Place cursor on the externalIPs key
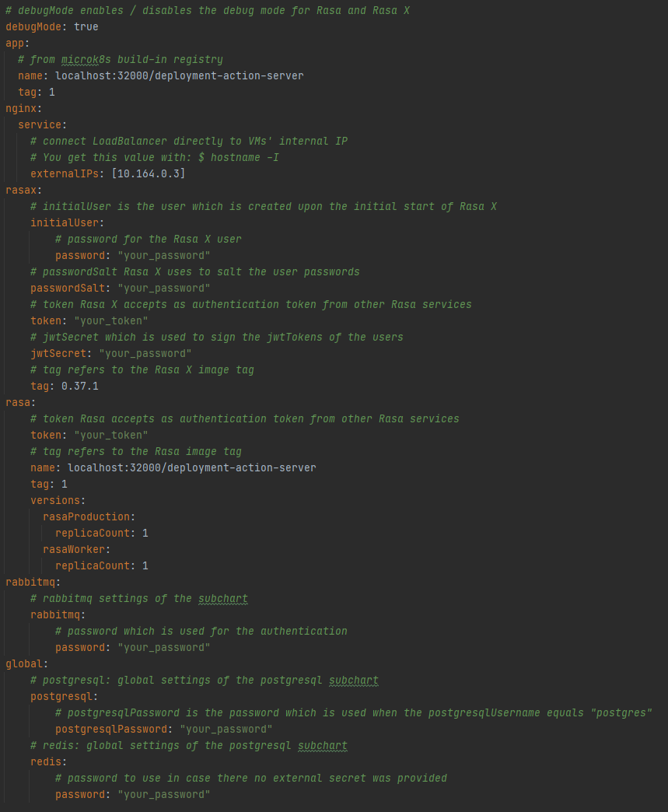 (x=64, y=173)
